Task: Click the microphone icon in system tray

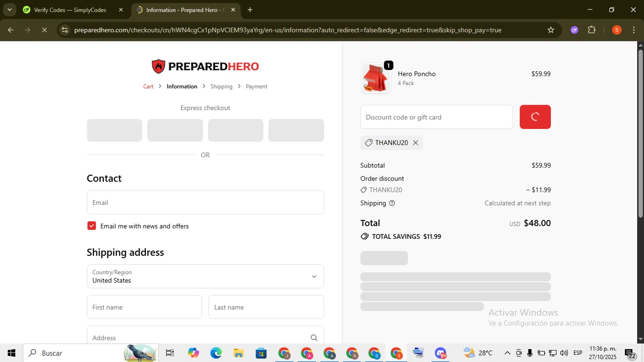Action: pos(530,353)
